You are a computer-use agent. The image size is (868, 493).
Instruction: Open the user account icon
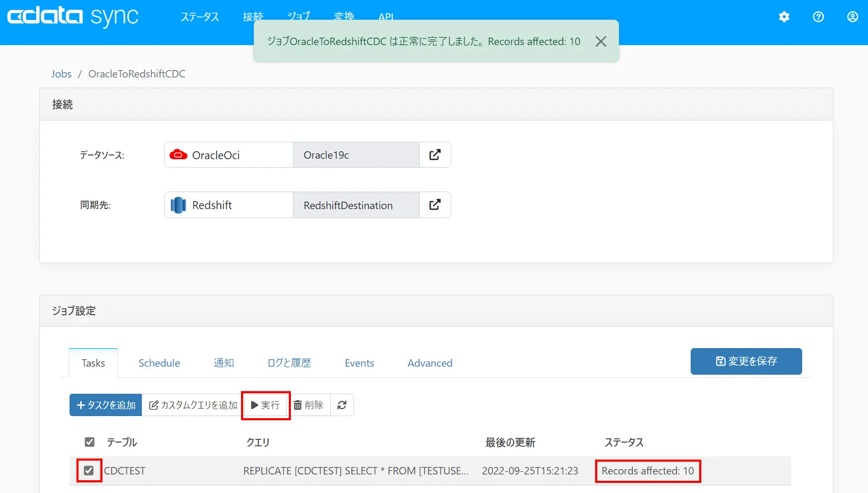tap(853, 17)
